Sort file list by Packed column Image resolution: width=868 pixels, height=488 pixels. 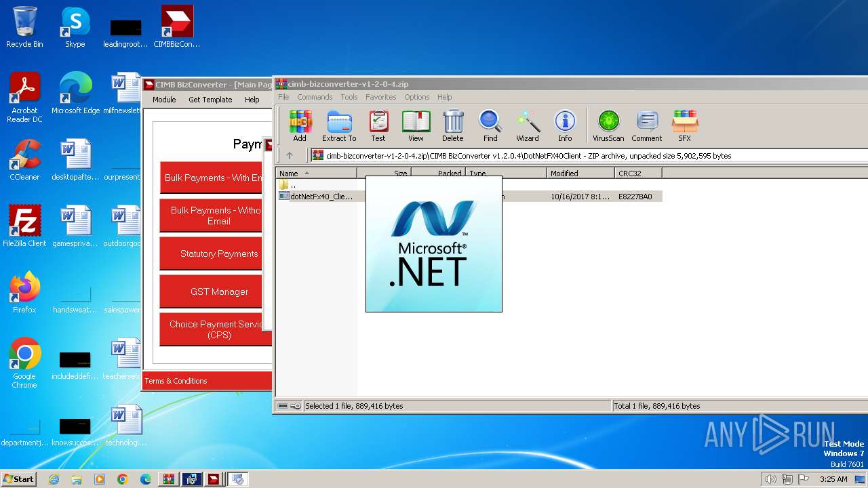point(438,174)
